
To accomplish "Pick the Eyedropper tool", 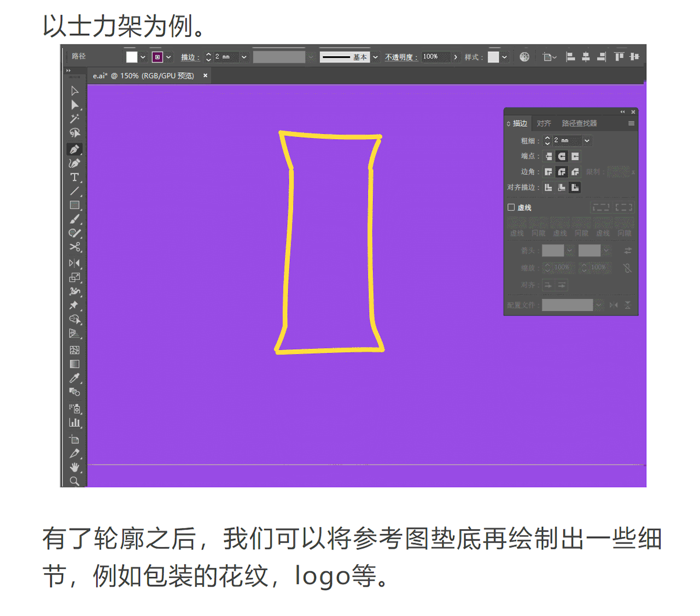I will click(75, 378).
